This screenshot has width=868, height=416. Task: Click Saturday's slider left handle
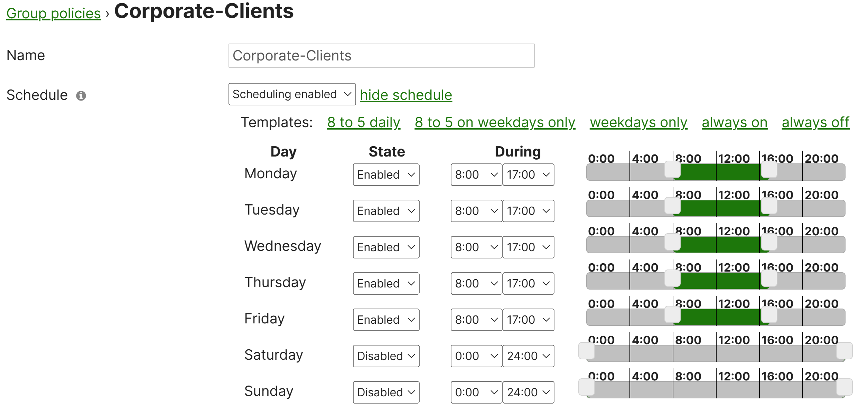pos(587,351)
